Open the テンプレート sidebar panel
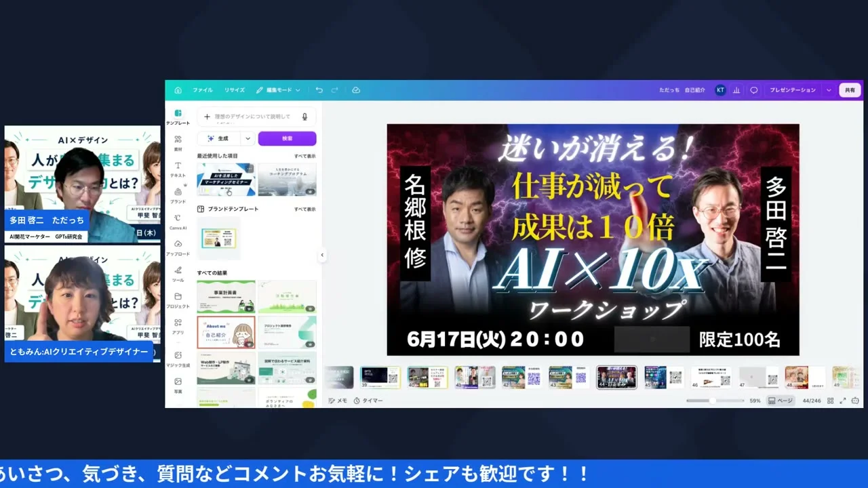This screenshot has width=868, height=488. click(x=178, y=117)
